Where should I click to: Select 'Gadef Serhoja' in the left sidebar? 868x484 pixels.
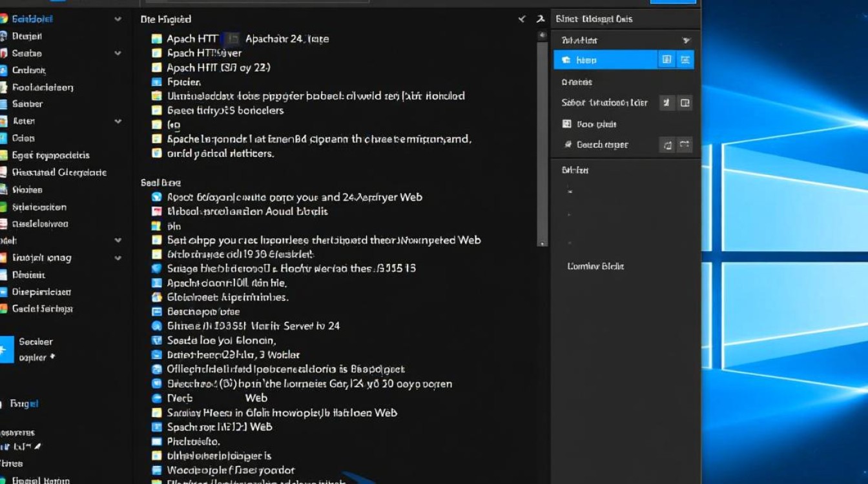pyautogui.click(x=42, y=309)
